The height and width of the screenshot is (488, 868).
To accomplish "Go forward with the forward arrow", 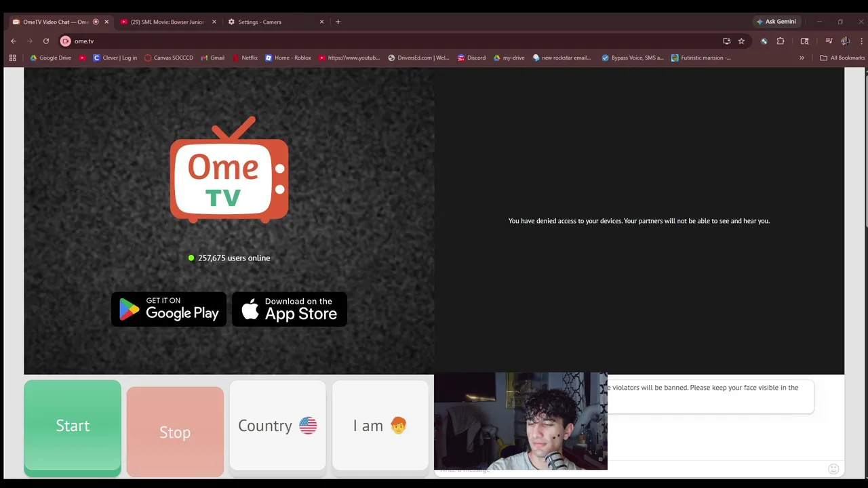I will [x=30, y=41].
